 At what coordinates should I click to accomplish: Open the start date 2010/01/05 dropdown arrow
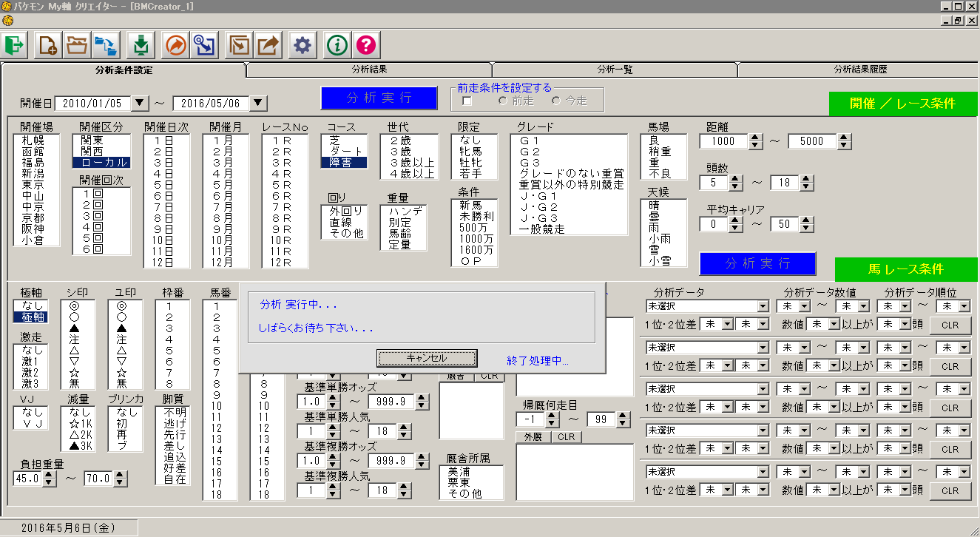(x=139, y=103)
